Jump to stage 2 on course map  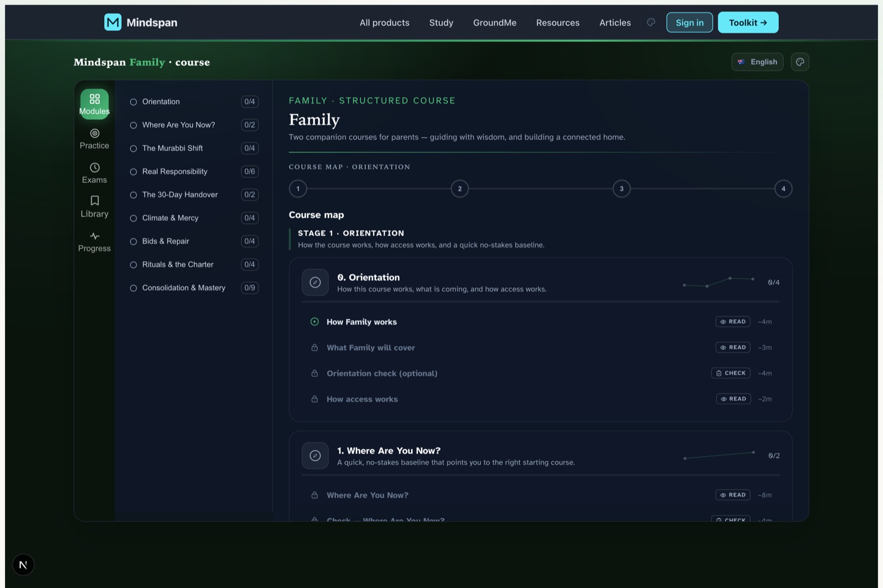coord(460,189)
